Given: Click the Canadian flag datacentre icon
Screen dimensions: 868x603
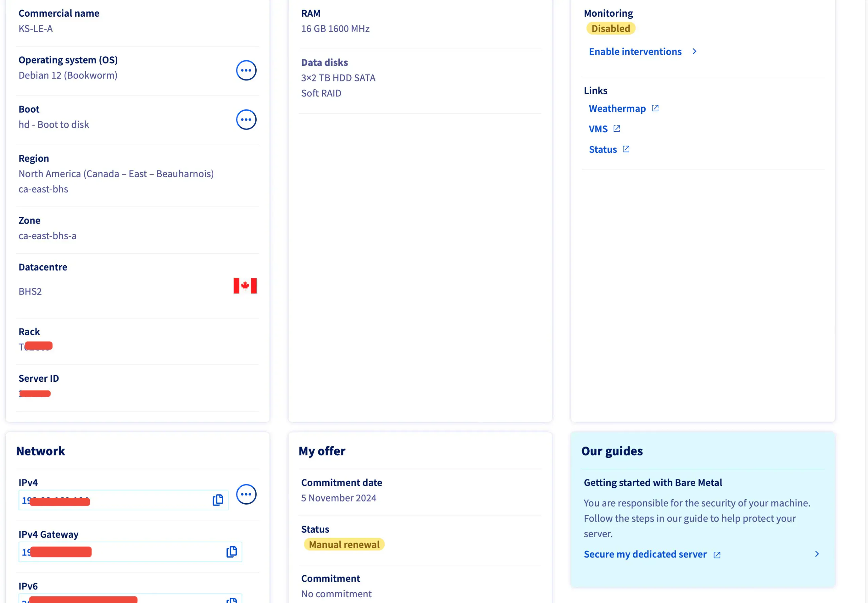Looking at the screenshot, I should (245, 286).
